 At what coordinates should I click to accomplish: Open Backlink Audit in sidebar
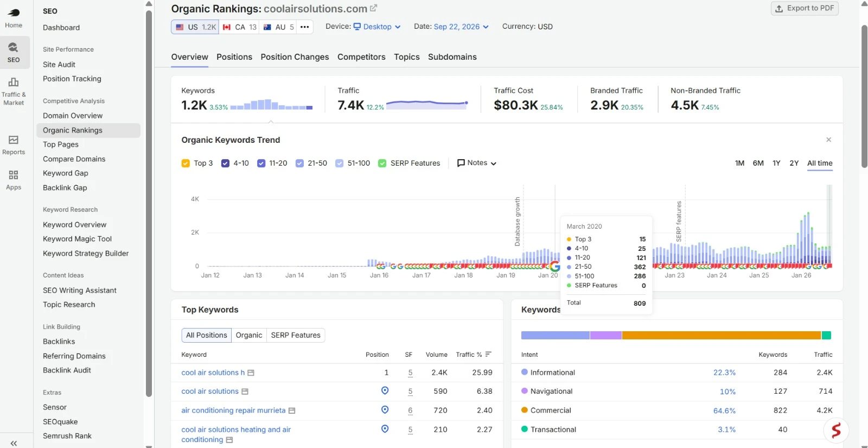click(67, 370)
